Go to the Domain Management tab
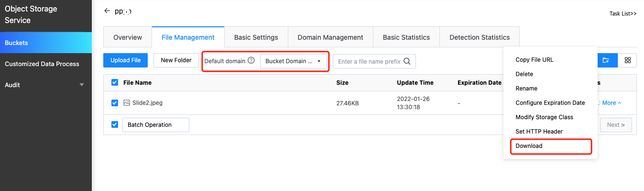 tap(330, 37)
